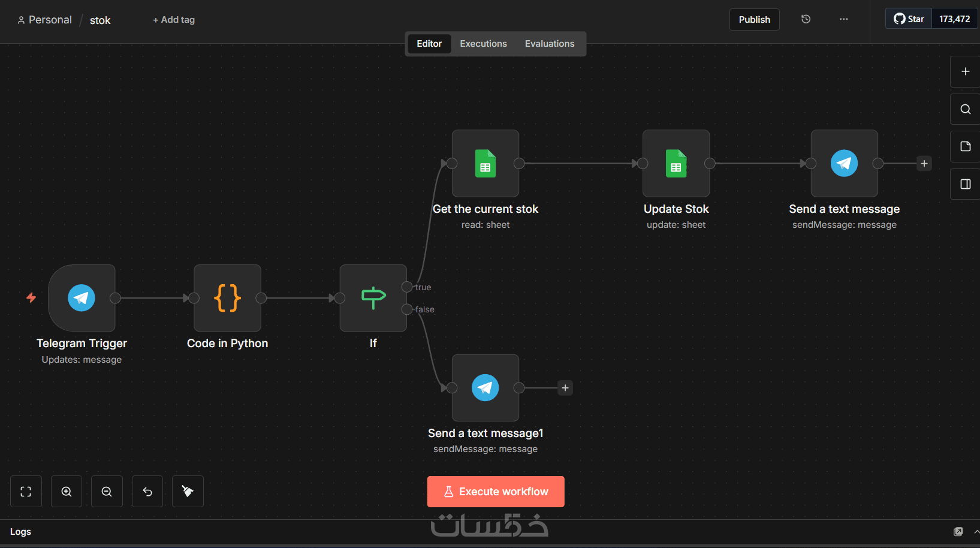Image resolution: width=980 pixels, height=548 pixels.
Task: Switch to the Evaluations tab
Action: (x=550, y=44)
